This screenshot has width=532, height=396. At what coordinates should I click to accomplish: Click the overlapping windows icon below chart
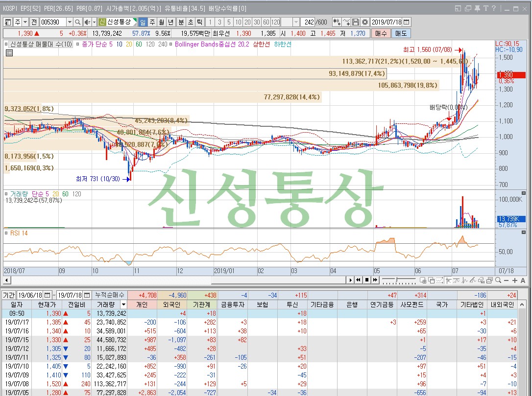(x=432, y=280)
